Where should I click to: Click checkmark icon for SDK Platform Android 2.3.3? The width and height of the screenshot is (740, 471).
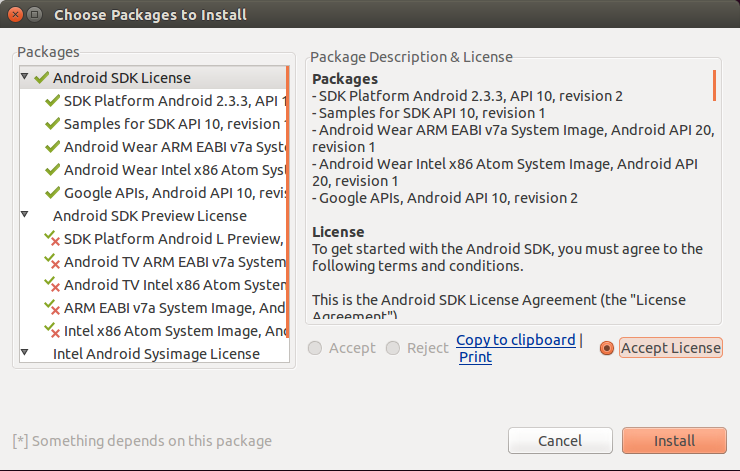click(x=52, y=101)
